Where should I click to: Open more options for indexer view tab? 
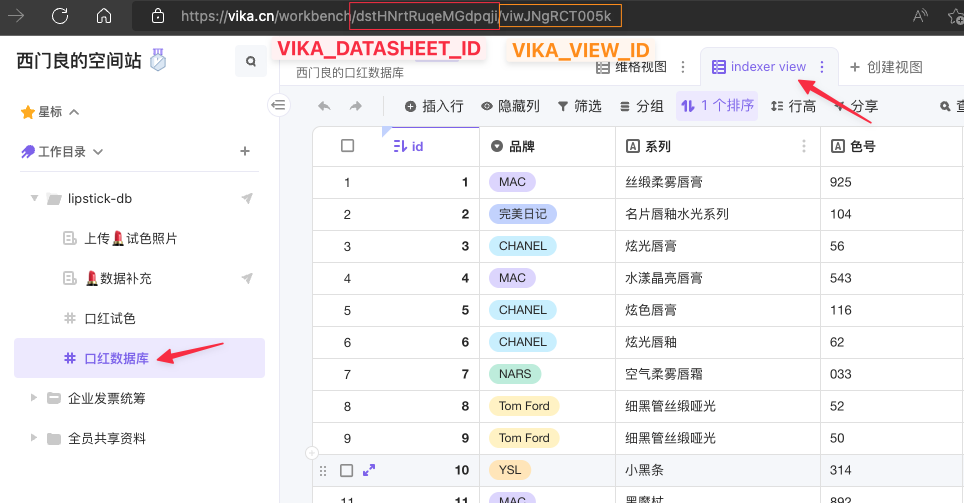tap(822, 66)
